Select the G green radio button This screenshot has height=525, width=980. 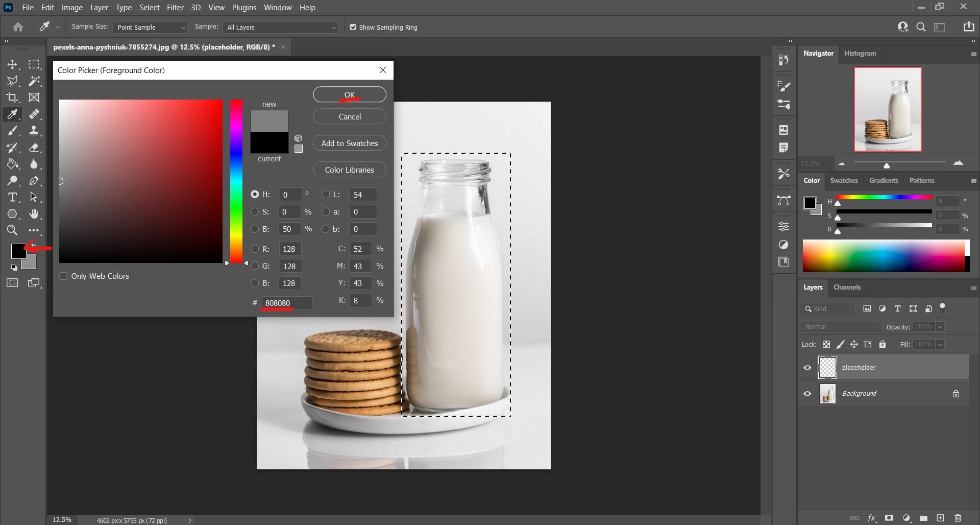pyautogui.click(x=255, y=266)
